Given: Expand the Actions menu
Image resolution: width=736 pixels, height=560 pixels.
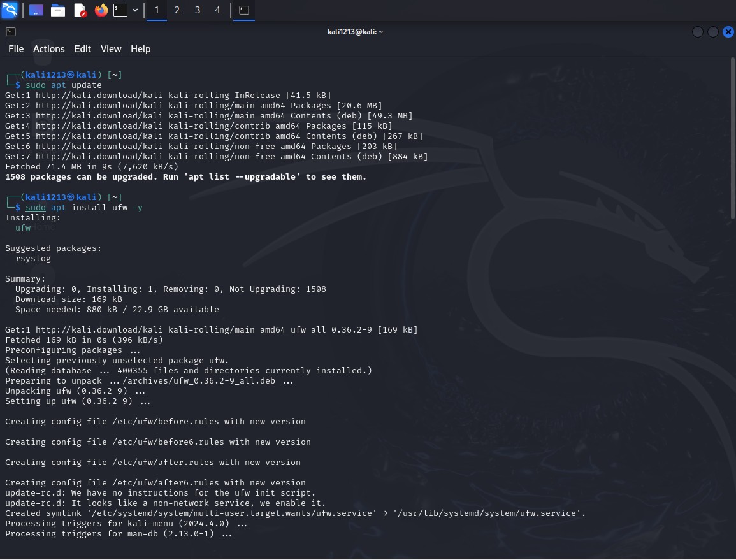Looking at the screenshot, I should point(48,49).
